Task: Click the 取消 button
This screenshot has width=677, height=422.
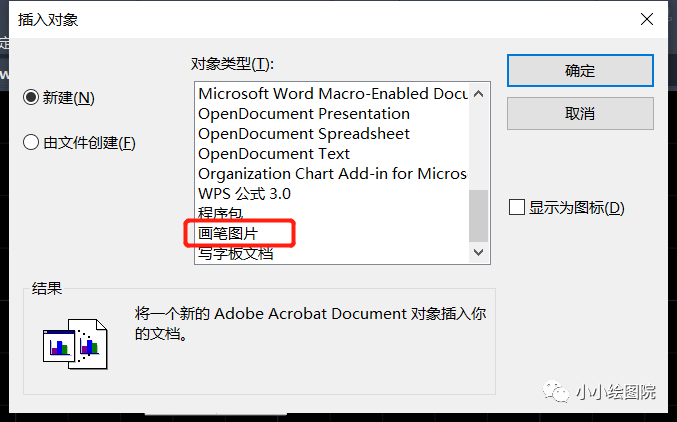Action: click(580, 114)
